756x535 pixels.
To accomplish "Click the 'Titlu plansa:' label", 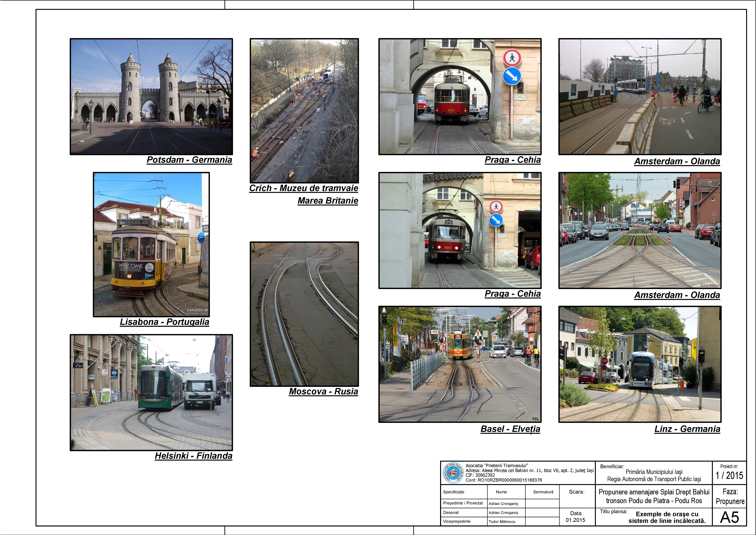I will 614,512.
